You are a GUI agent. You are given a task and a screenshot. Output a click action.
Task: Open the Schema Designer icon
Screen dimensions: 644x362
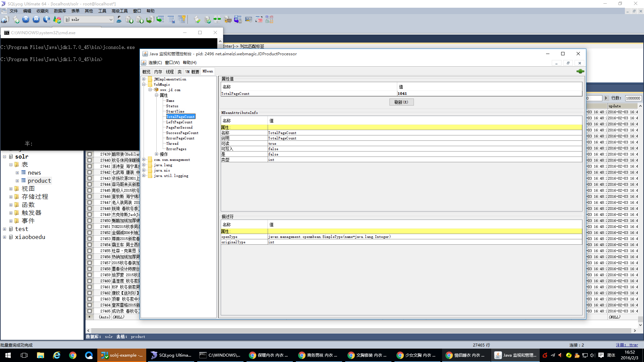pos(269,20)
